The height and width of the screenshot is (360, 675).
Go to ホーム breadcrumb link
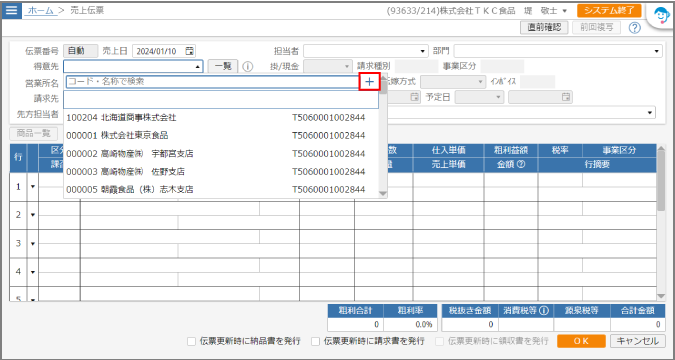(x=41, y=10)
